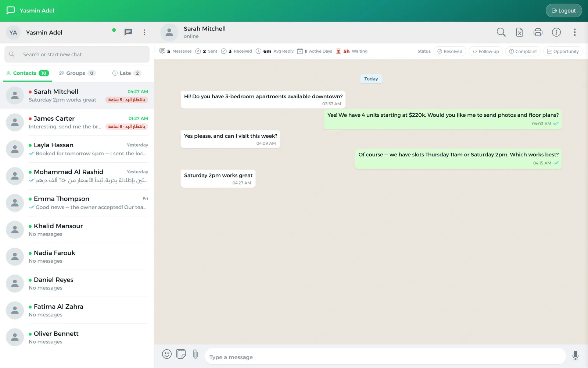The image size is (588, 368).
Task: Click the app chat logo icon
Action: (x=11, y=10)
